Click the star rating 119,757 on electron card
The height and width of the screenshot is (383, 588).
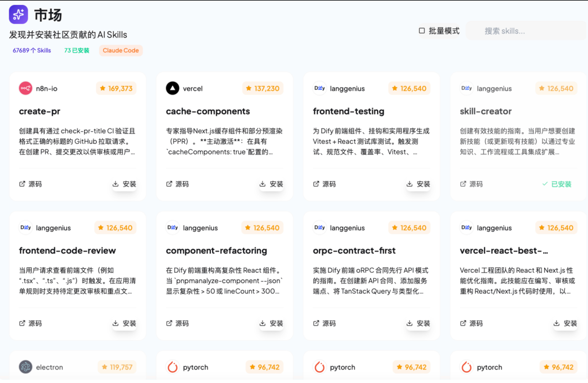click(117, 368)
